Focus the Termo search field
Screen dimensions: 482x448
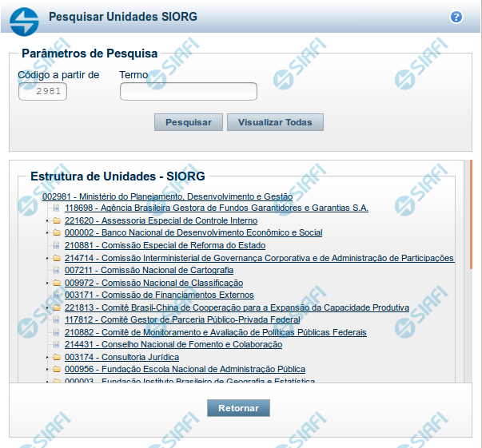click(188, 92)
